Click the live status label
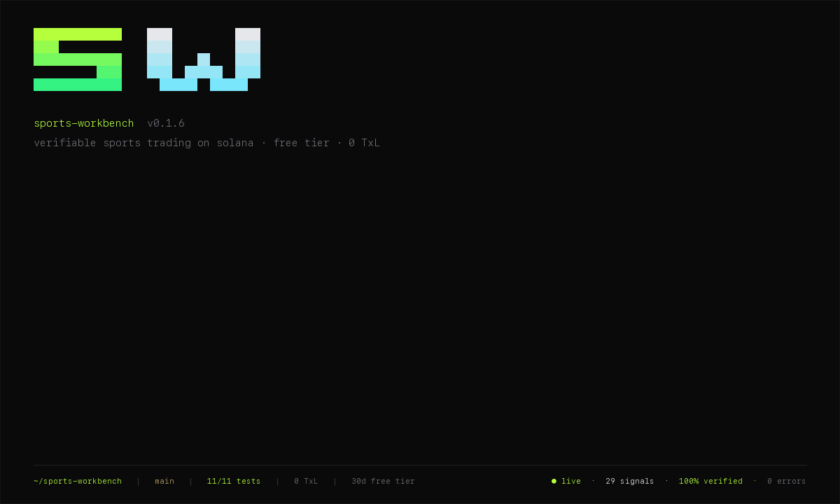This screenshot has width=840, height=504. click(571, 481)
